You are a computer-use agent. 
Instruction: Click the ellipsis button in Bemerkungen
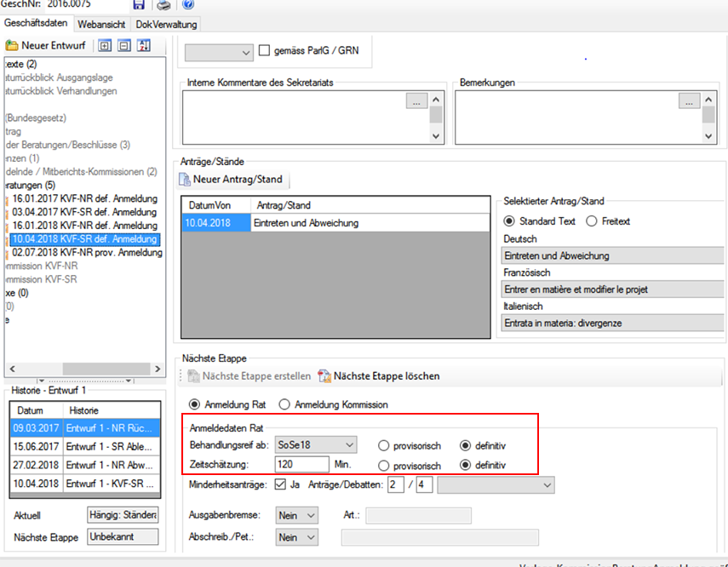[689, 101]
